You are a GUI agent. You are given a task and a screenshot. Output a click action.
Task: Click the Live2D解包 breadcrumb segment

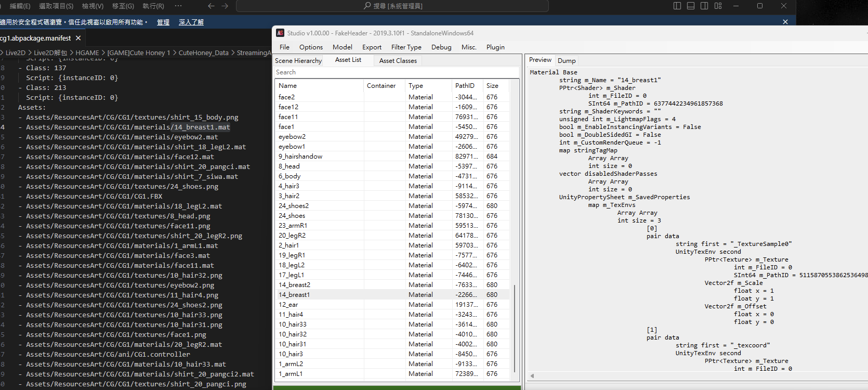[x=50, y=53]
